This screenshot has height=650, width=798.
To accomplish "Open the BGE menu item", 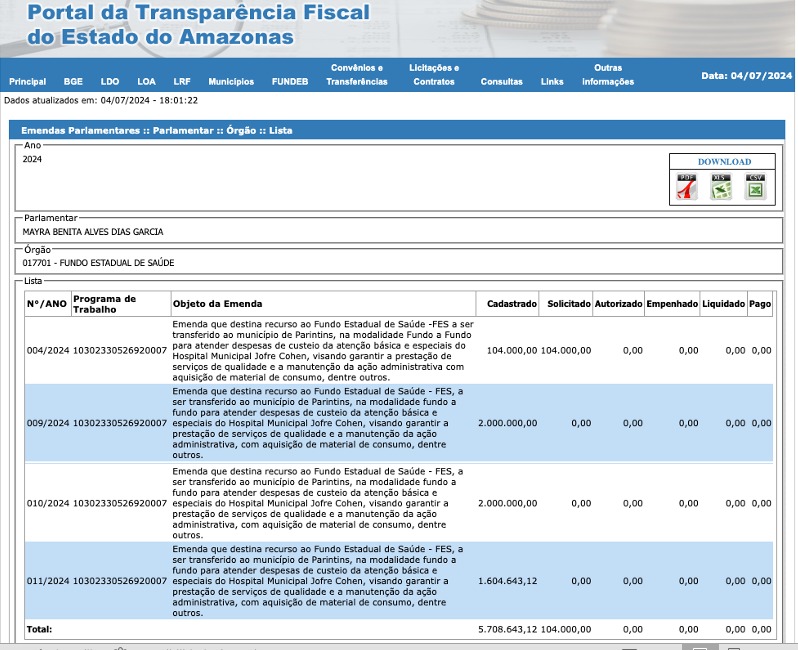I will click(x=73, y=82).
